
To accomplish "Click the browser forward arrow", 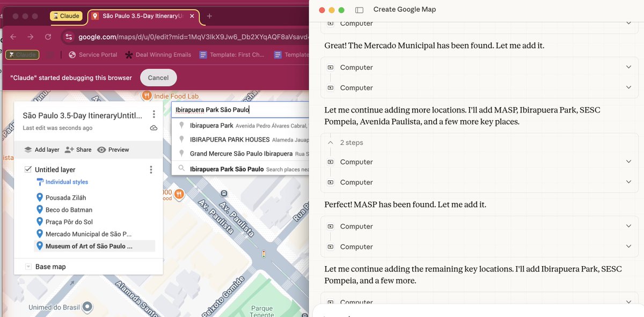I will (31, 37).
